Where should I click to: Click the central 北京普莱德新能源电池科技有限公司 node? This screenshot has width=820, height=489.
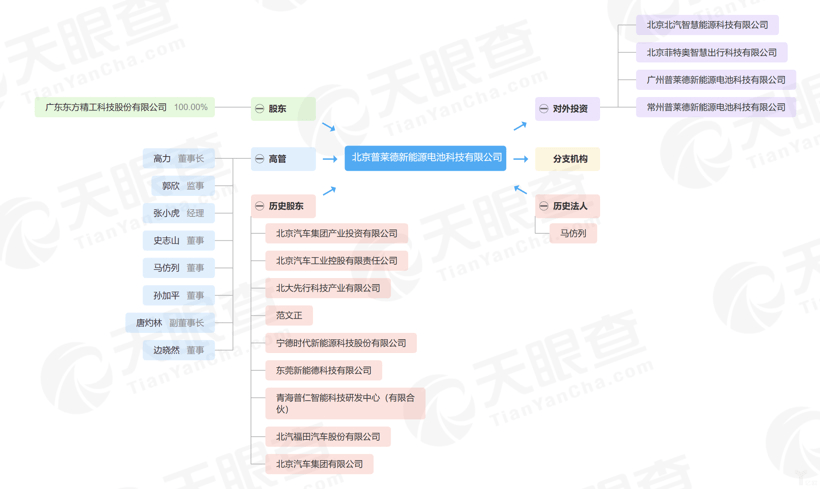coord(425,158)
